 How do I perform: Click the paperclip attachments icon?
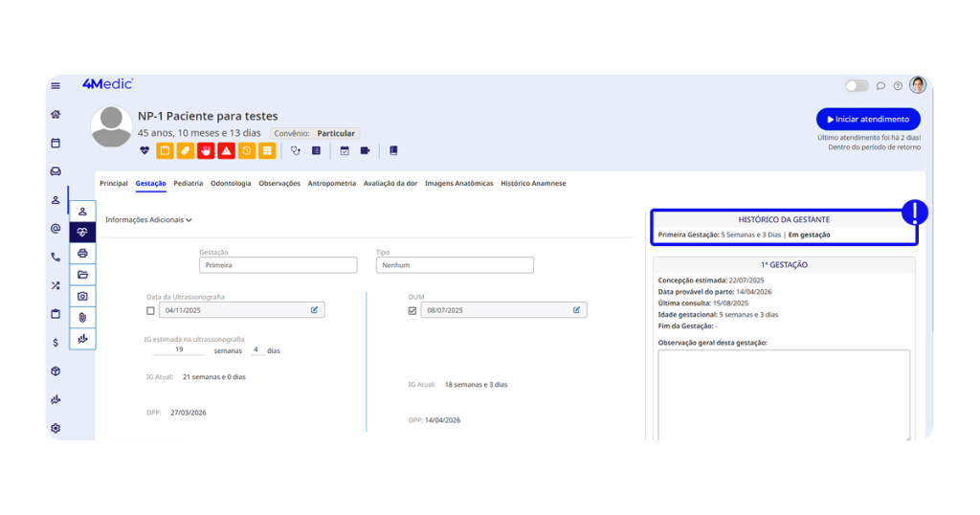tap(82, 317)
